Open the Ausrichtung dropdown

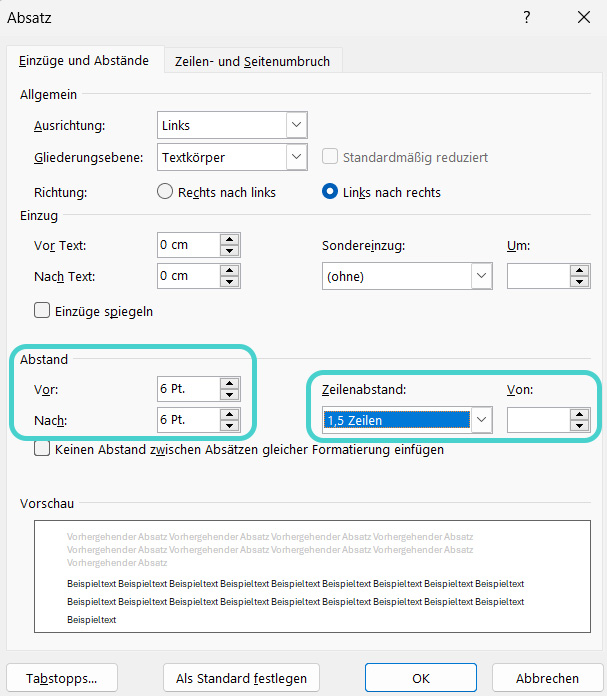click(x=297, y=125)
